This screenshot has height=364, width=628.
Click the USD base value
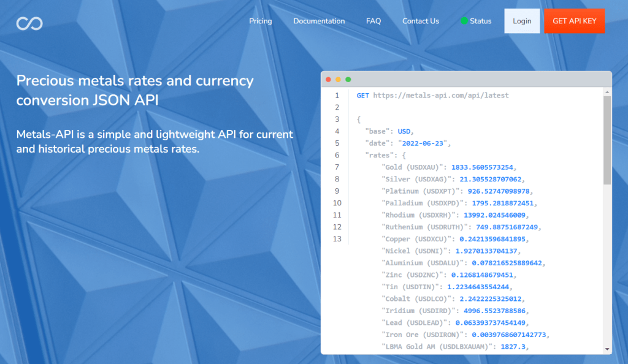click(404, 131)
